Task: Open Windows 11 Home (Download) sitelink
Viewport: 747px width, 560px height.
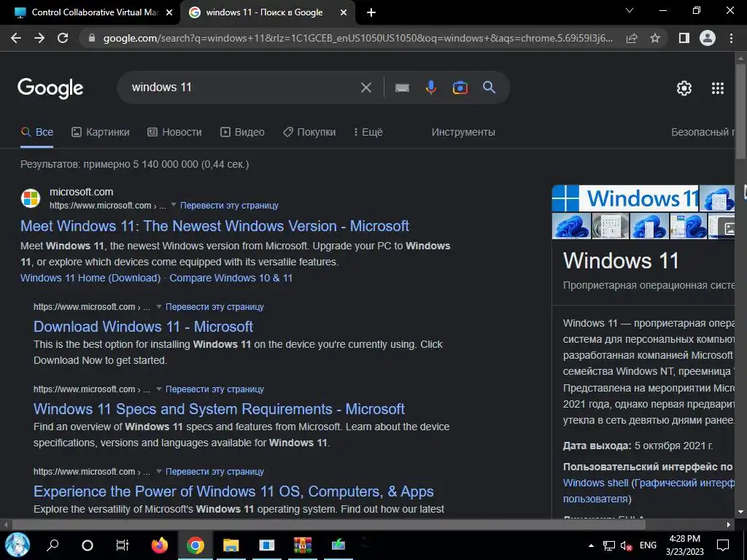Action: click(x=90, y=278)
